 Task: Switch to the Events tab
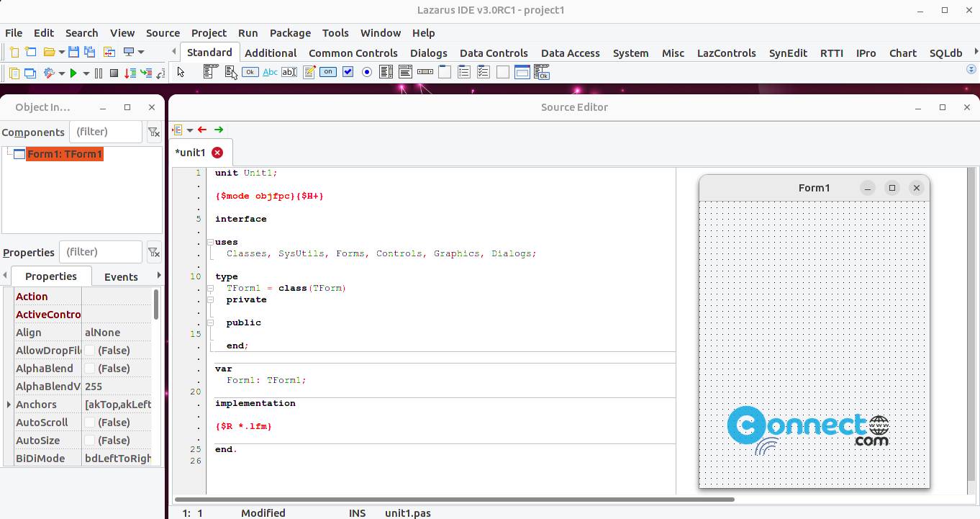[x=121, y=276]
